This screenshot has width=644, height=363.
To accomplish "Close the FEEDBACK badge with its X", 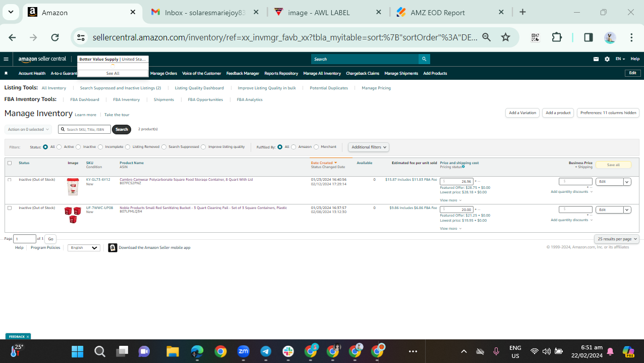I will click(28, 336).
